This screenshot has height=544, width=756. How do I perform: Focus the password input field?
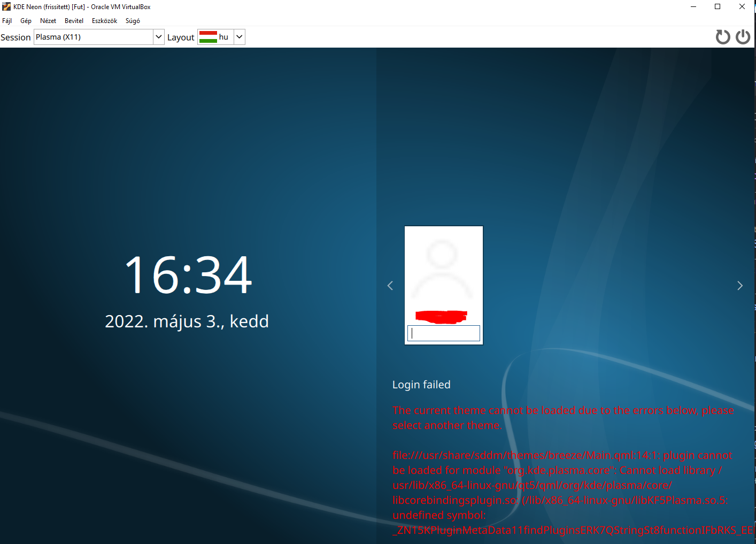(444, 333)
